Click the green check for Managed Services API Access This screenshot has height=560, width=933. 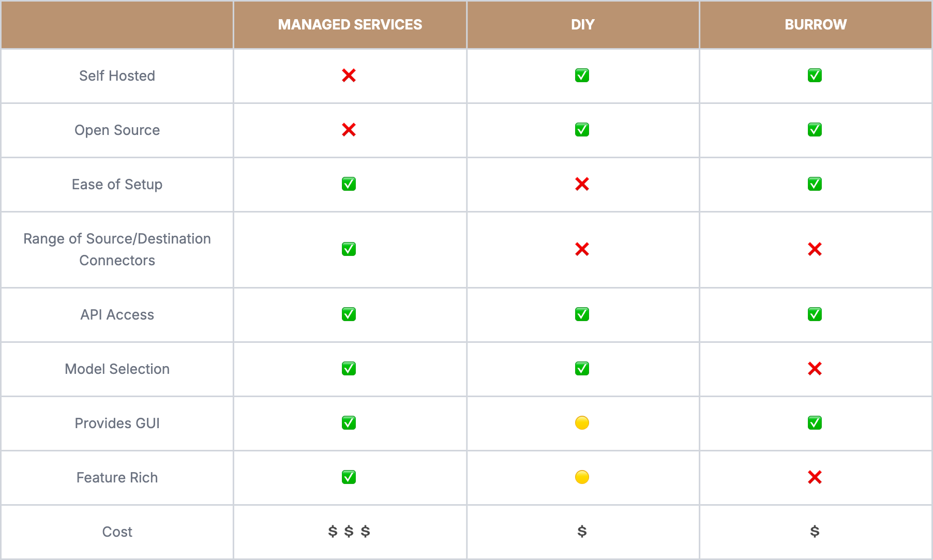pos(349,314)
